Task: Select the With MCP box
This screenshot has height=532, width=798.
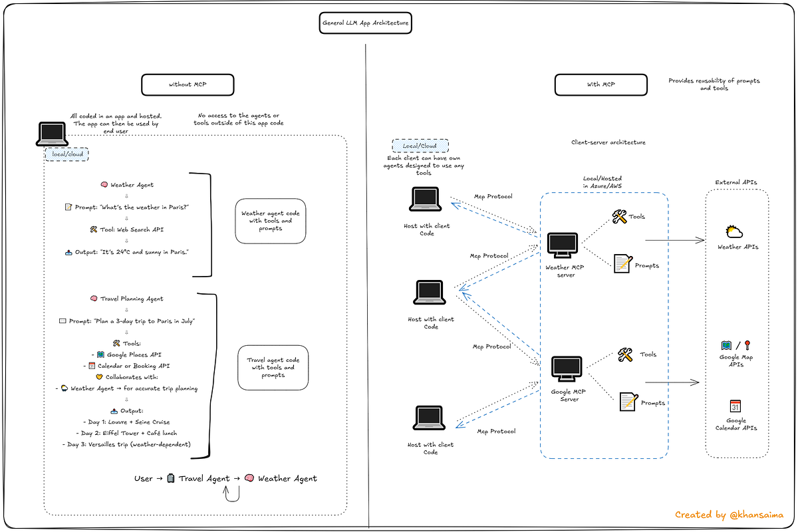Action: coord(601,84)
